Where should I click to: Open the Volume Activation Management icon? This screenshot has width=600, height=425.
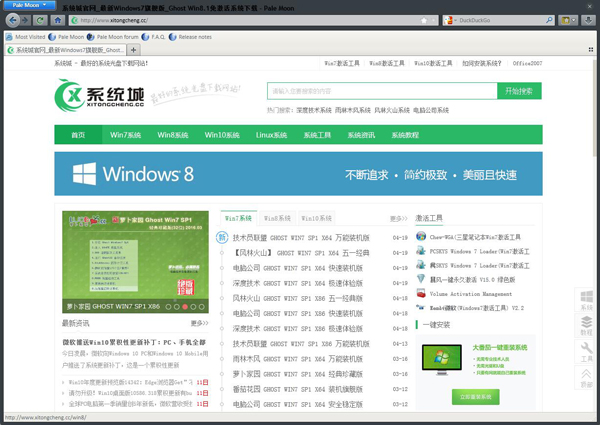pyautogui.click(x=421, y=293)
